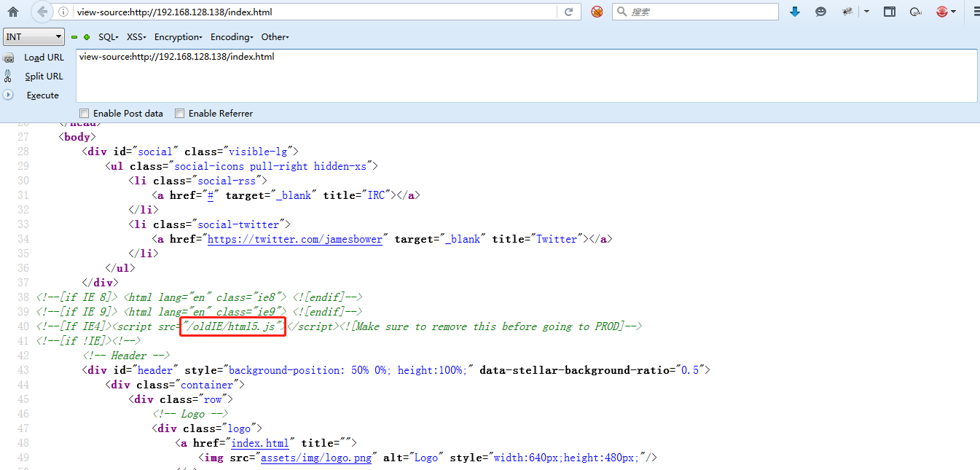
Task: Open the cookie manager addon icon
Action: [x=917, y=12]
